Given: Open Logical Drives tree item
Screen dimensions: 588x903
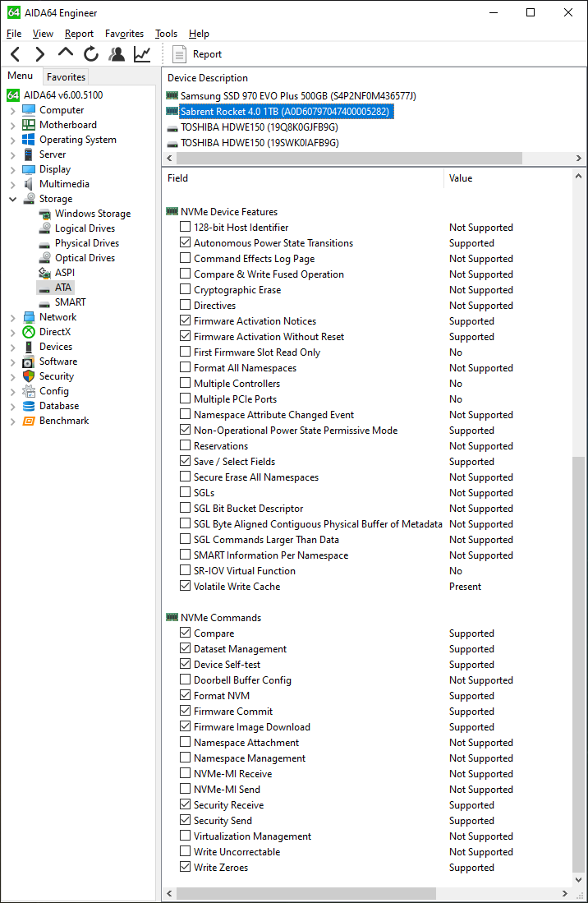Looking at the screenshot, I should tap(85, 228).
